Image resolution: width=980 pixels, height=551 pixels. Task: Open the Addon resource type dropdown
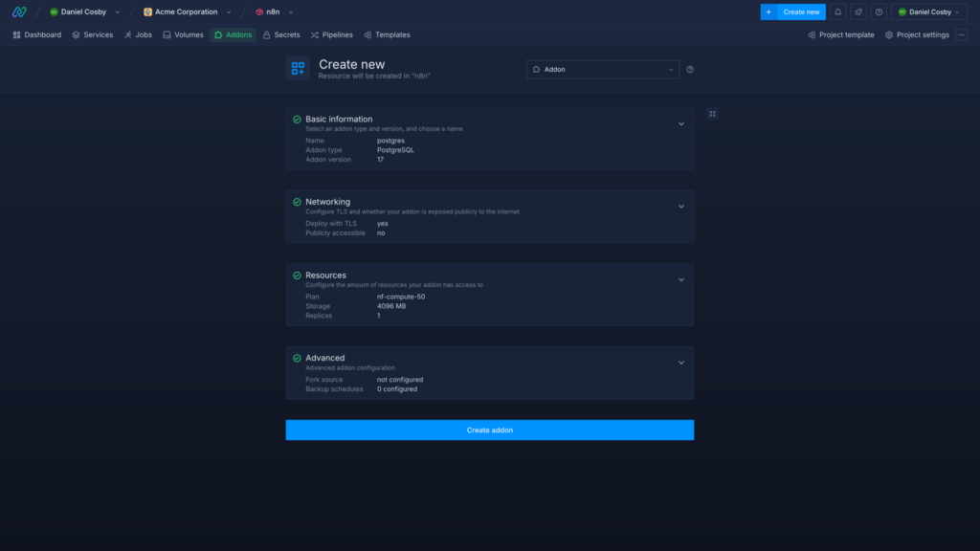603,69
